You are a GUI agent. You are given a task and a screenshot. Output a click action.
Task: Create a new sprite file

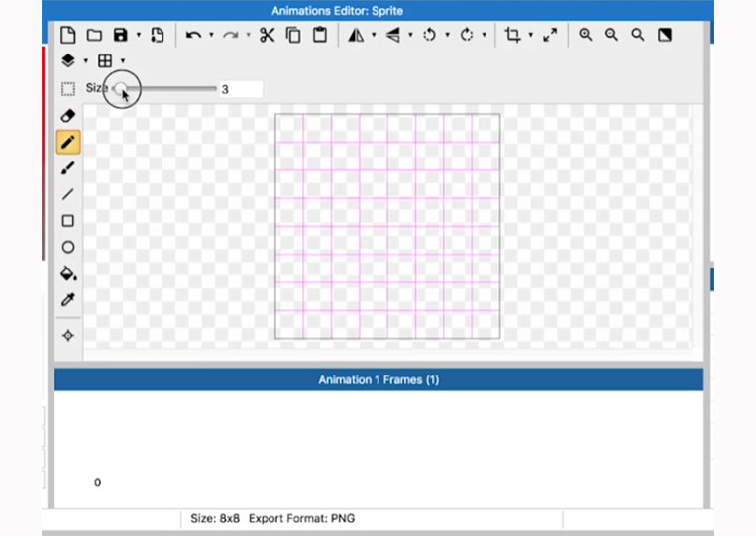68,35
